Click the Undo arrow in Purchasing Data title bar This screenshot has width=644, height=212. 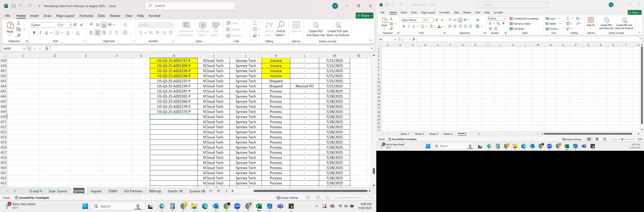20,6
